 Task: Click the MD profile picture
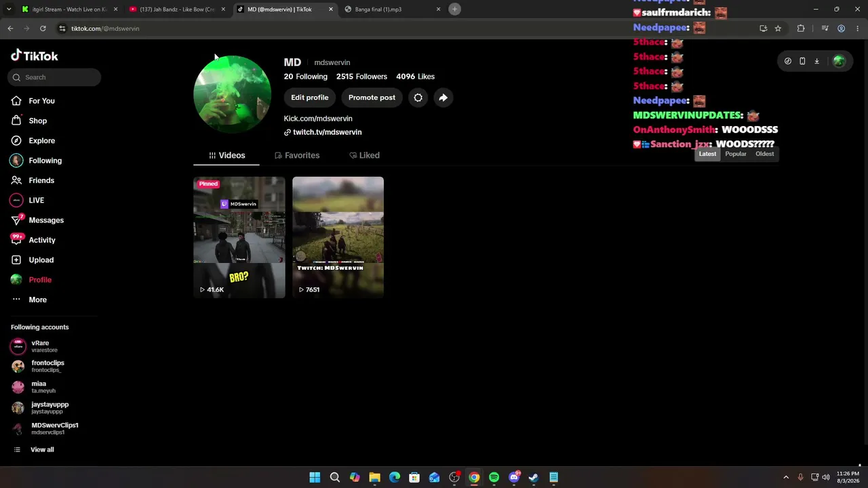pyautogui.click(x=232, y=94)
